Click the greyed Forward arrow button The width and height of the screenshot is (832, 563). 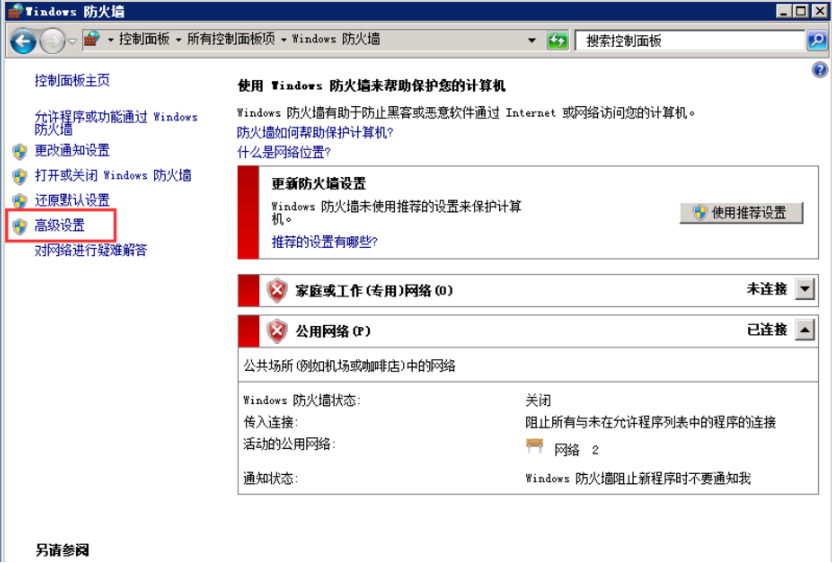(52, 41)
